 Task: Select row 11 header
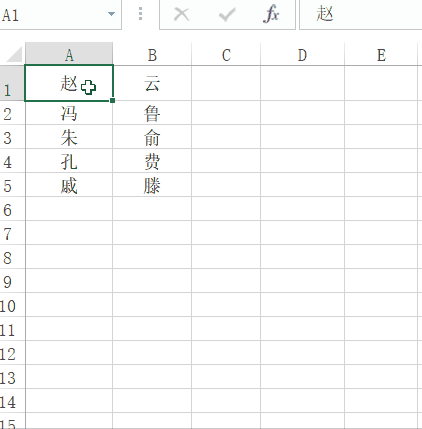(12, 329)
